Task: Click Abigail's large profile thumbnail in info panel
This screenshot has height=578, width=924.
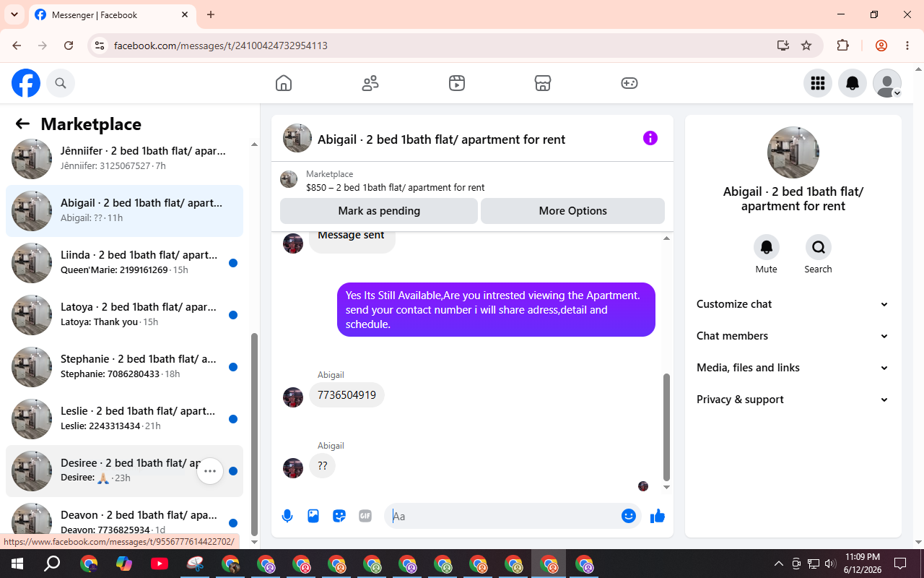Action: pyautogui.click(x=793, y=152)
